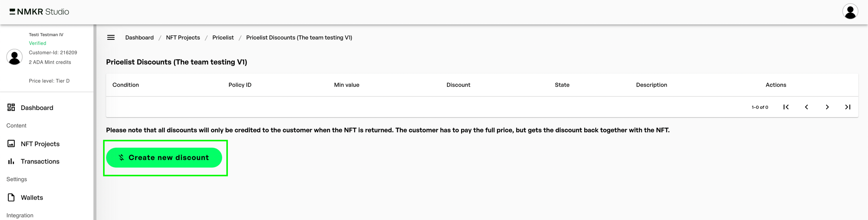Go back to Pricelist breadcrumb
Viewport: 868px width, 220px height.
pos(223,38)
